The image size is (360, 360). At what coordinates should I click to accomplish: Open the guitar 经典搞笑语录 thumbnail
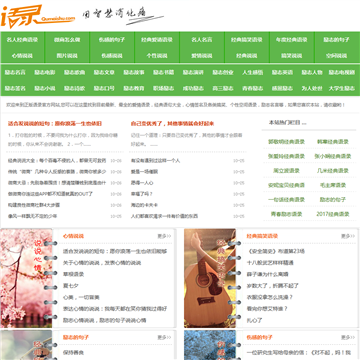click(210, 278)
